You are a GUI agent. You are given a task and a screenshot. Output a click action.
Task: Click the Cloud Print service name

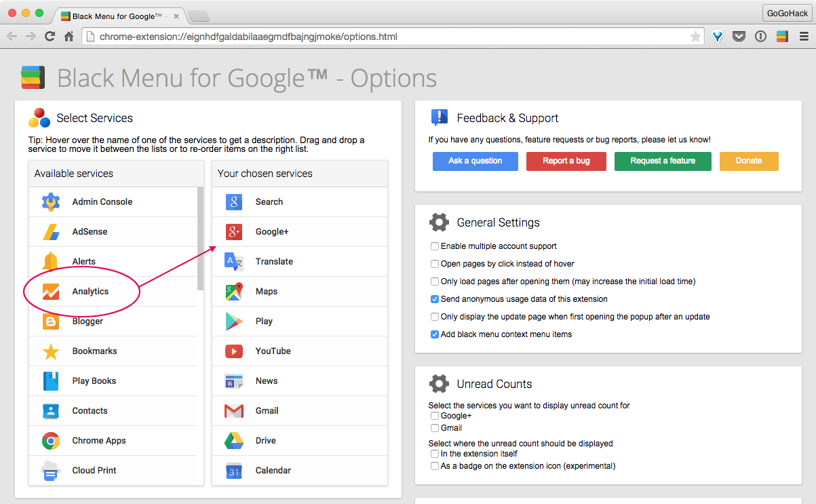pos(94,471)
